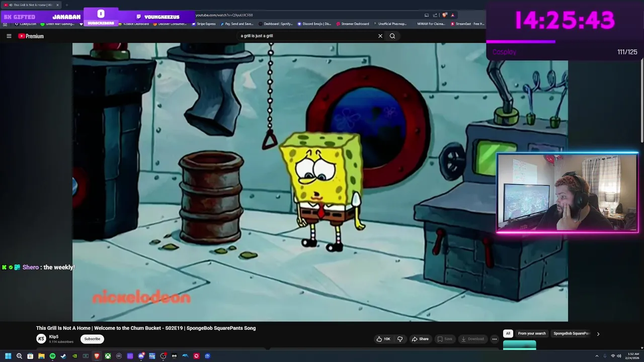Dislike the video with thumbs down

click(x=400, y=339)
